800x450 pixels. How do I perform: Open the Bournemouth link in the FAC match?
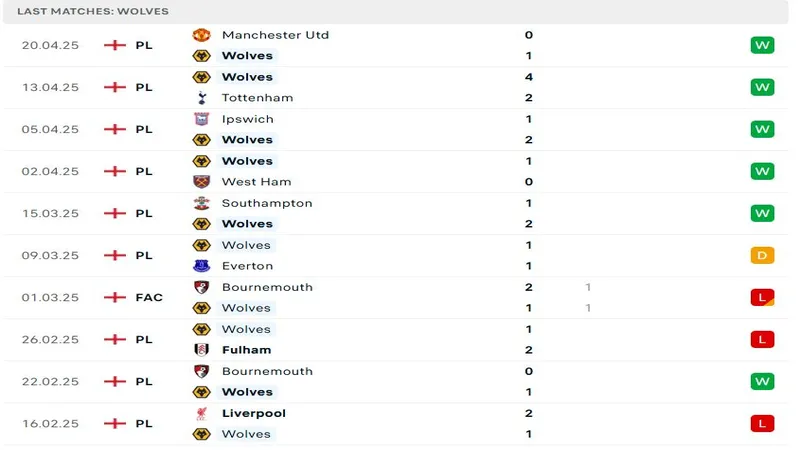click(x=267, y=287)
